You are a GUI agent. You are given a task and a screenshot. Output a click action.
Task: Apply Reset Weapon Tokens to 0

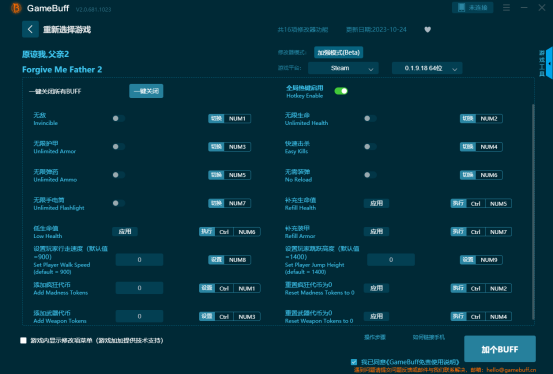pos(376,316)
